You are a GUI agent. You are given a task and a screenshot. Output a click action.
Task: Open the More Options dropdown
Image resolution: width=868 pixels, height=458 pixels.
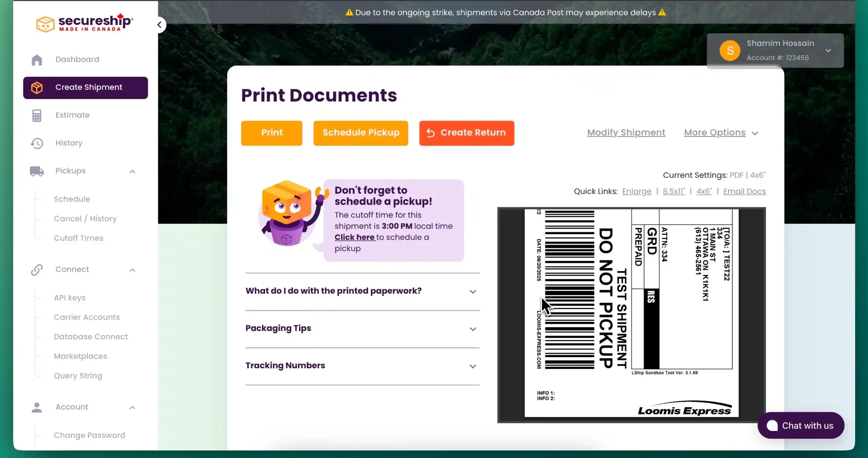click(x=721, y=133)
